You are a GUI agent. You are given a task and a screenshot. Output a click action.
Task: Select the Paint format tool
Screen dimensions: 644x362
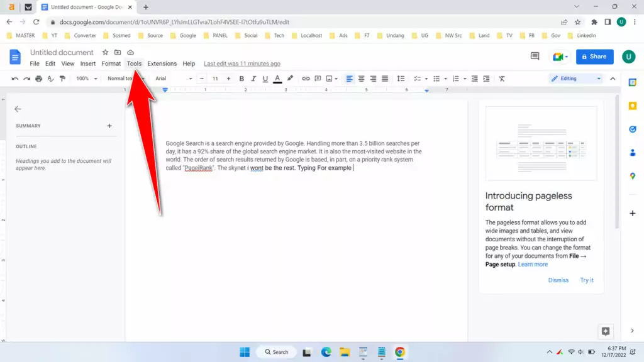[62, 78]
